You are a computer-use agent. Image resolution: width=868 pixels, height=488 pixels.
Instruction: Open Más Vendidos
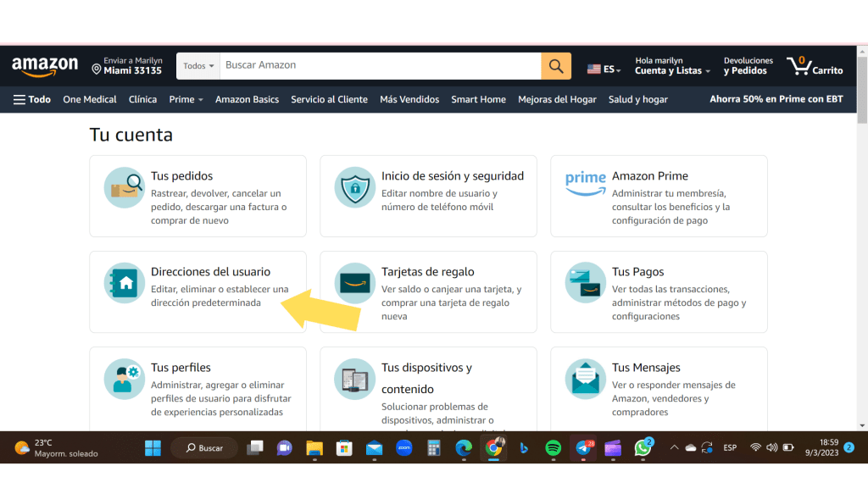tap(409, 100)
